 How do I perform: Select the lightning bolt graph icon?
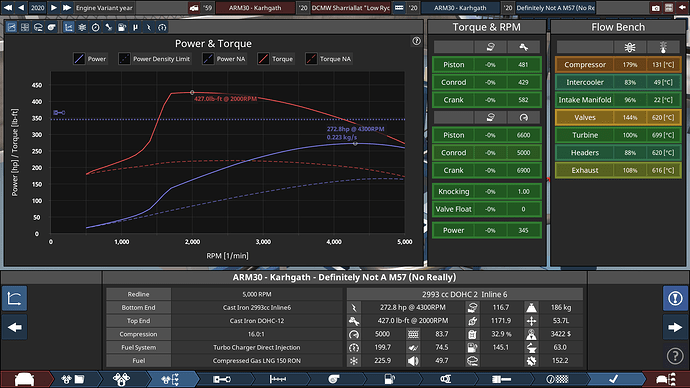point(149,27)
